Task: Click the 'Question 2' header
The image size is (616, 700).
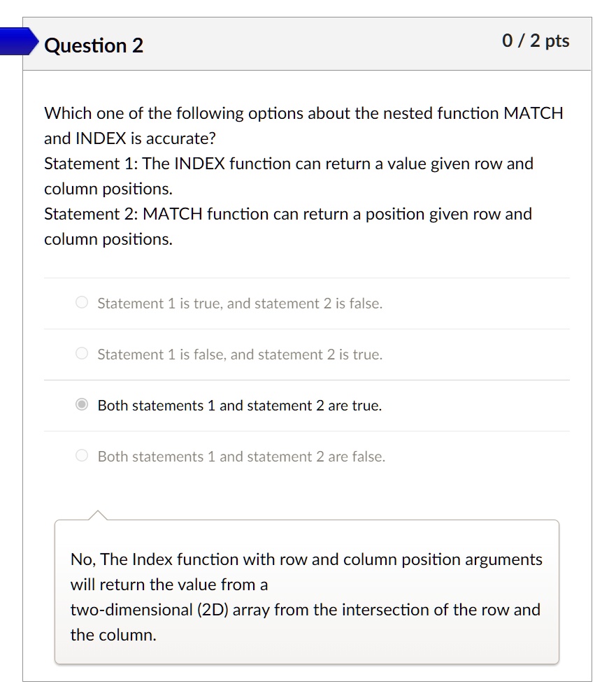Action: coord(93,45)
